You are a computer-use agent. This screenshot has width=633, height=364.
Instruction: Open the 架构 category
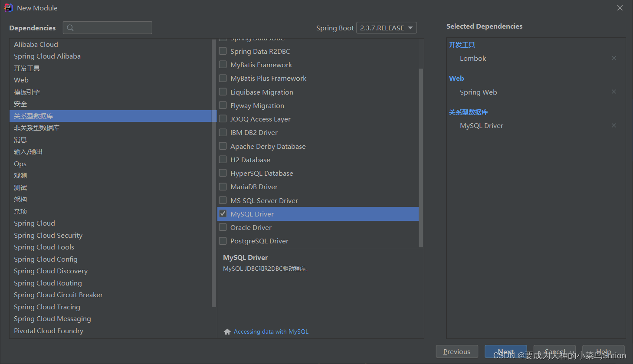(x=110, y=199)
